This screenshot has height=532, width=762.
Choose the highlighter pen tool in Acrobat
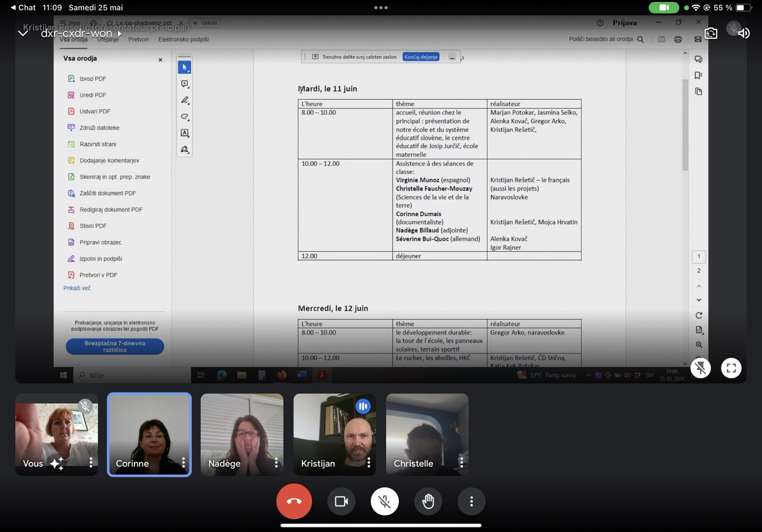click(x=184, y=100)
